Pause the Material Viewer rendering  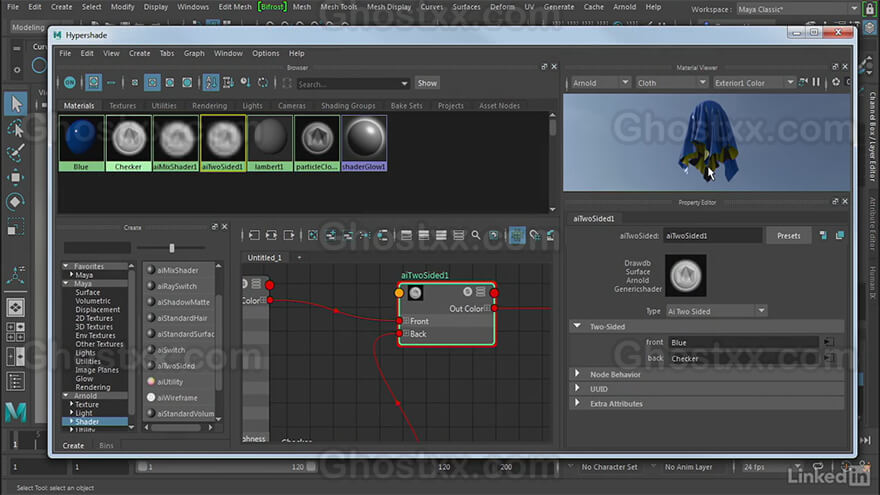click(x=816, y=82)
